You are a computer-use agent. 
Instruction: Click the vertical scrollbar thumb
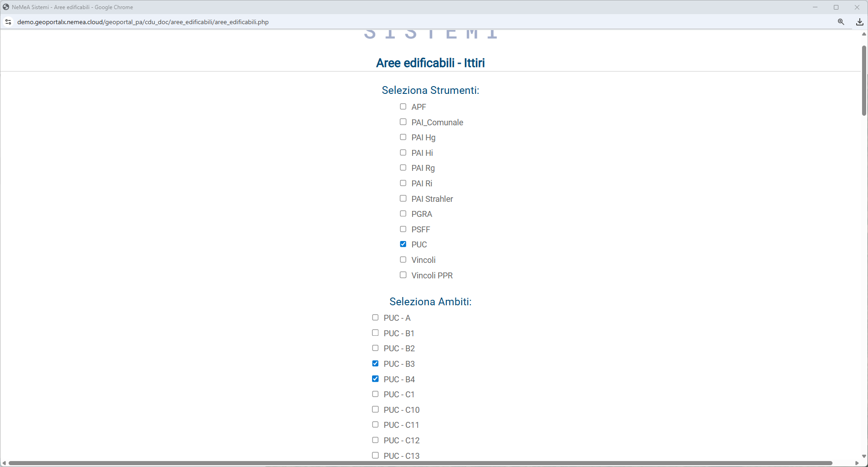[864, 80]
